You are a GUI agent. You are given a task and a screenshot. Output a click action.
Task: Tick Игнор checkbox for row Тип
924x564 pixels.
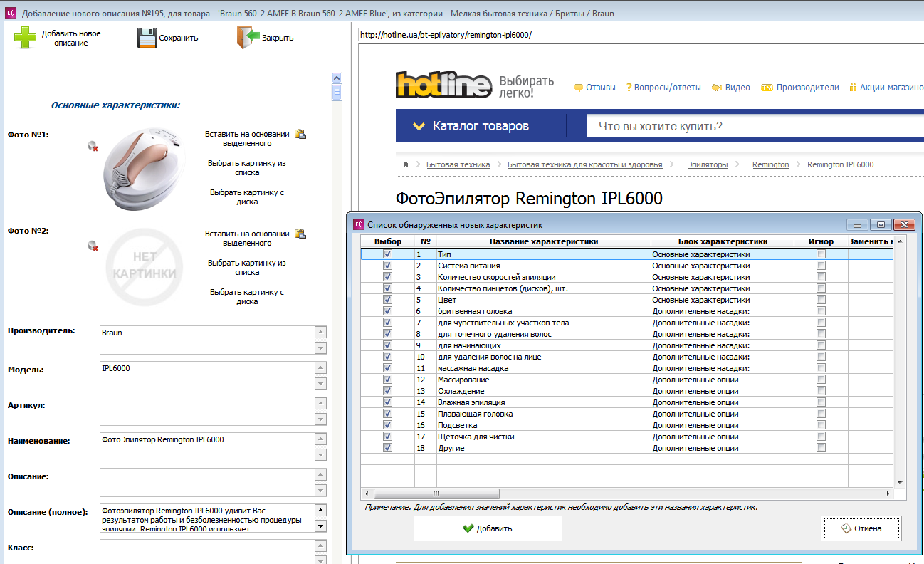[x=821, y=254]
